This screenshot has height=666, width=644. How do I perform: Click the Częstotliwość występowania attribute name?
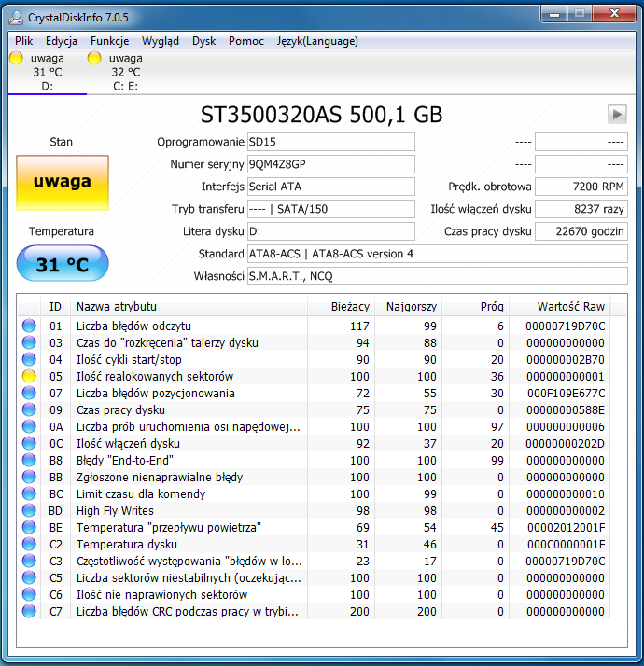[x=189, y=562]
